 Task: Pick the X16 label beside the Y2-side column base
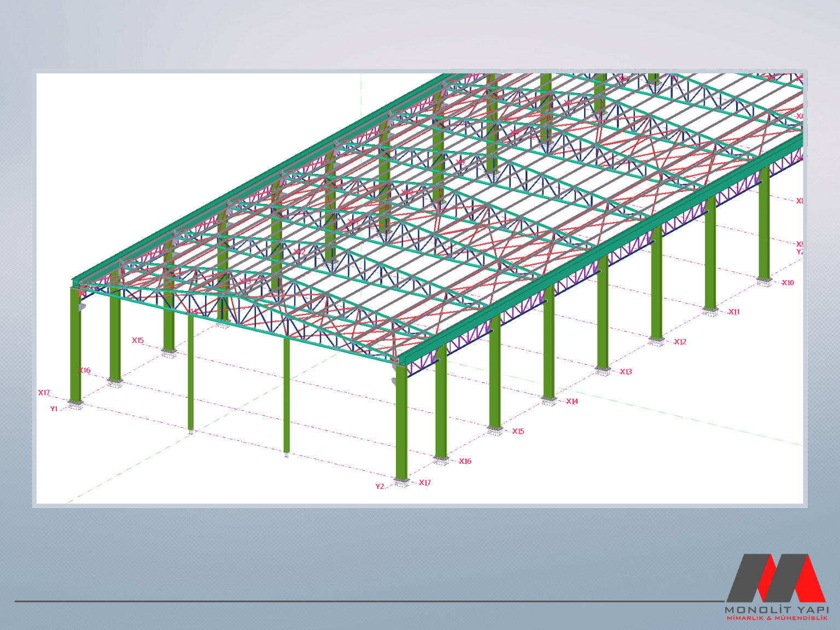point(465,461)
